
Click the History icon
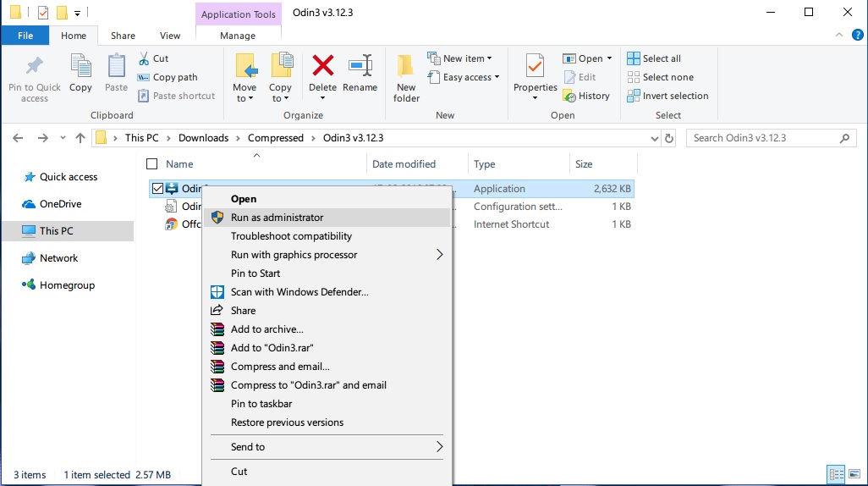[569, 96]
